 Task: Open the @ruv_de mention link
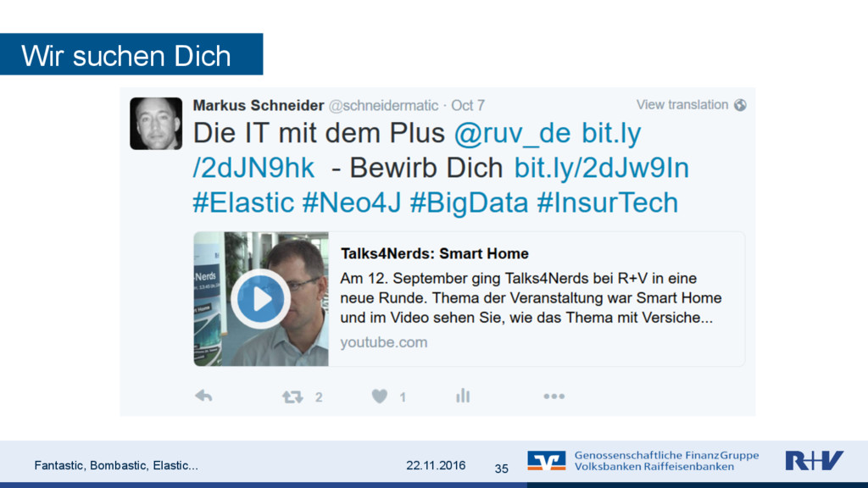click(512, 133)
